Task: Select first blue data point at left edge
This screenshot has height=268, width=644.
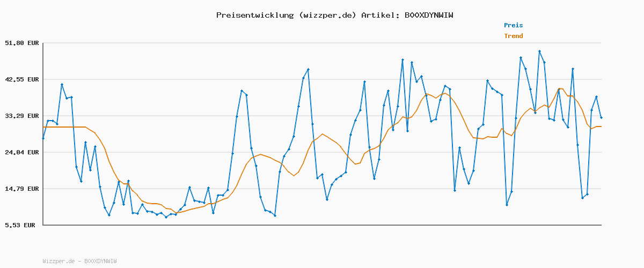Action: click(43, 138)
